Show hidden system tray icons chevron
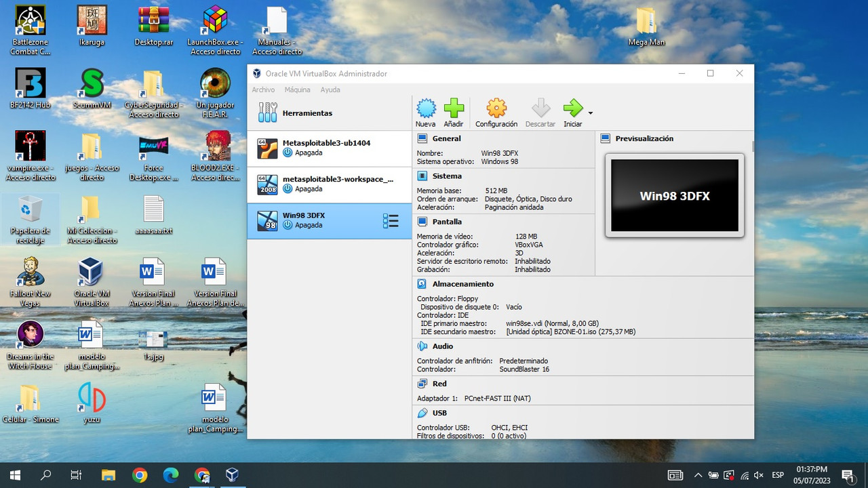The height and width of the screenshot is (488, 868). [x=698, y=475]
